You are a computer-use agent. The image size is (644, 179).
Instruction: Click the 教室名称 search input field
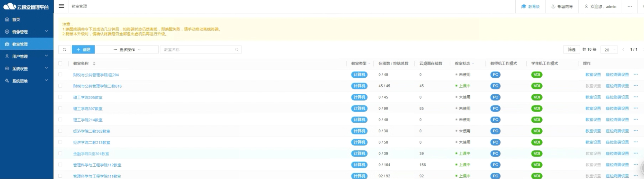pyautogui.click(x=198, y=49)
